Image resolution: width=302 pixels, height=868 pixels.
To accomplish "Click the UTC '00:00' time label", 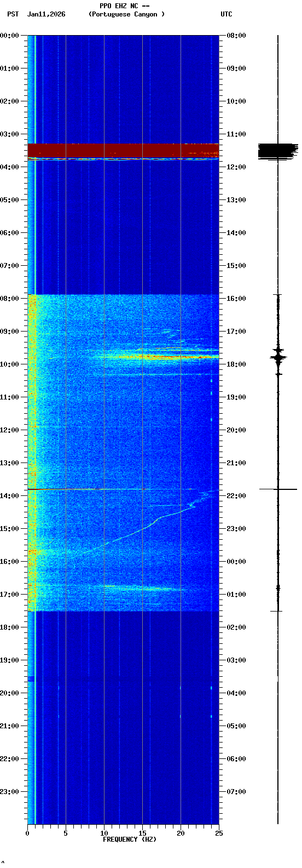I will pyautogui.click(x=236, y=562).
